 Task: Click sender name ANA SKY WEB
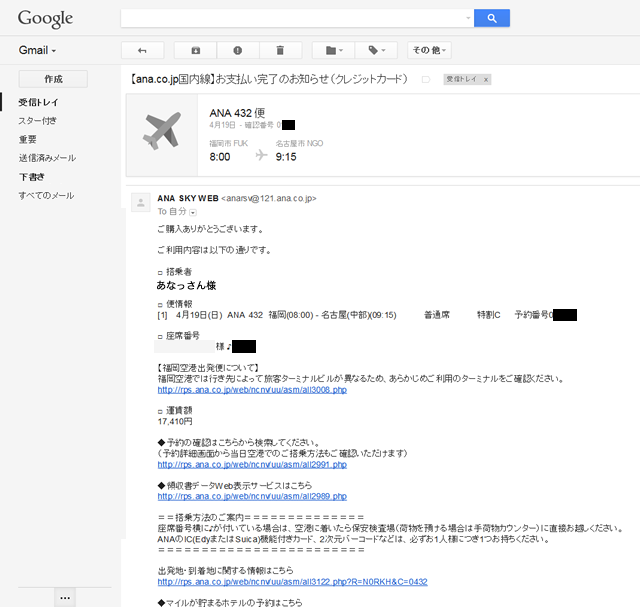188,198
